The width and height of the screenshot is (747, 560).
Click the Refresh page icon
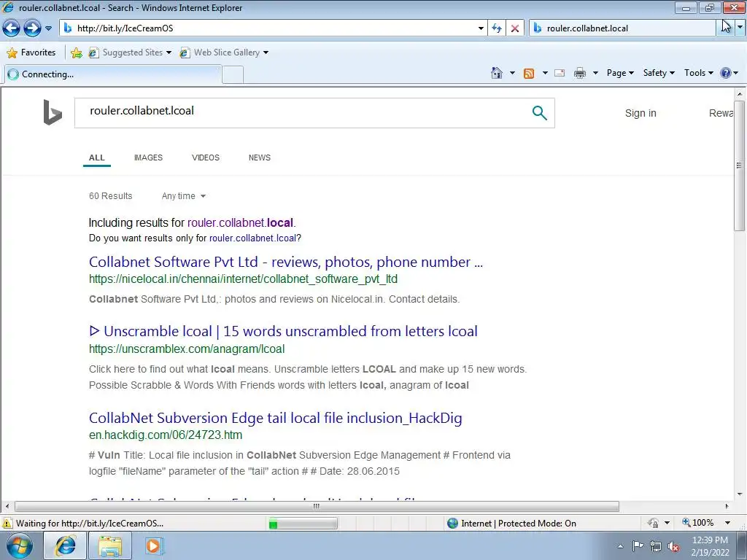point(497,28)
